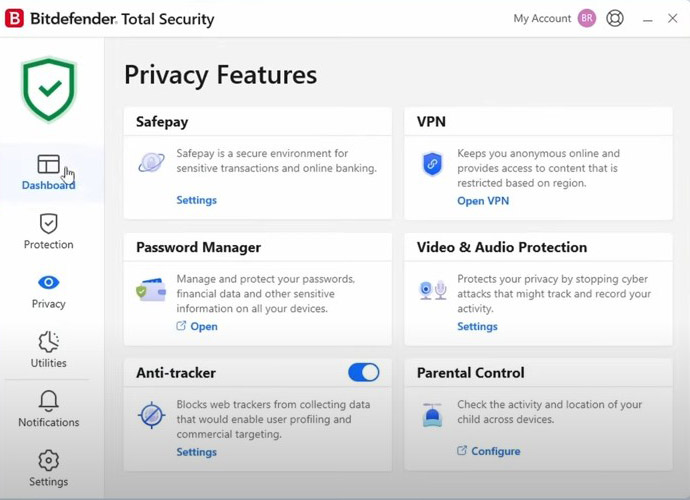Click the Bitdefender green shield status icon
This screenshot has width=690, height=500.
[x=48, y=88]
